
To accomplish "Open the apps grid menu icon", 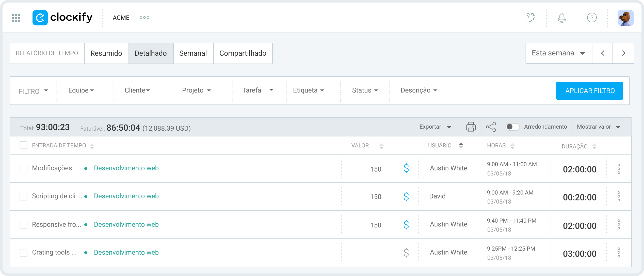I will click(x=16, y=18).
